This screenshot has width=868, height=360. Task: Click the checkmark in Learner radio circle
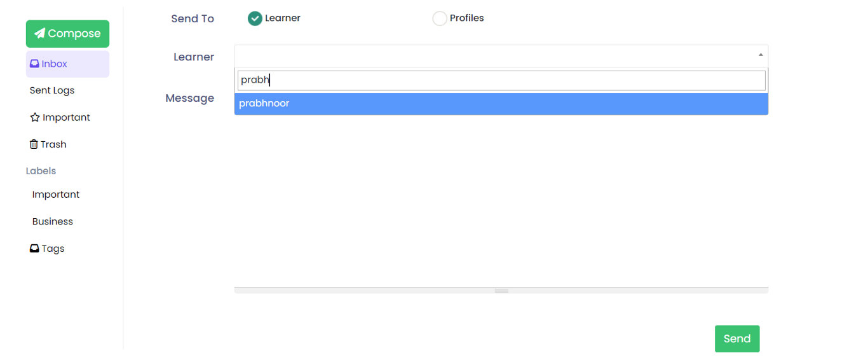pos(255,18)
